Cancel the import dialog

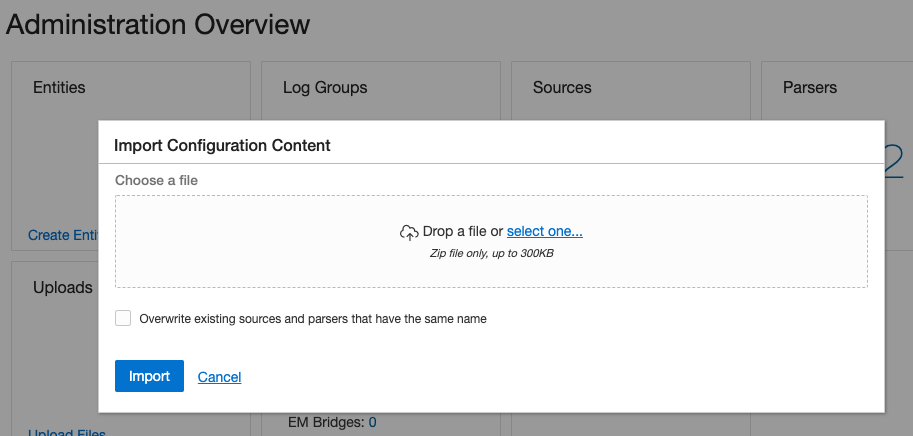click(219, 377)
